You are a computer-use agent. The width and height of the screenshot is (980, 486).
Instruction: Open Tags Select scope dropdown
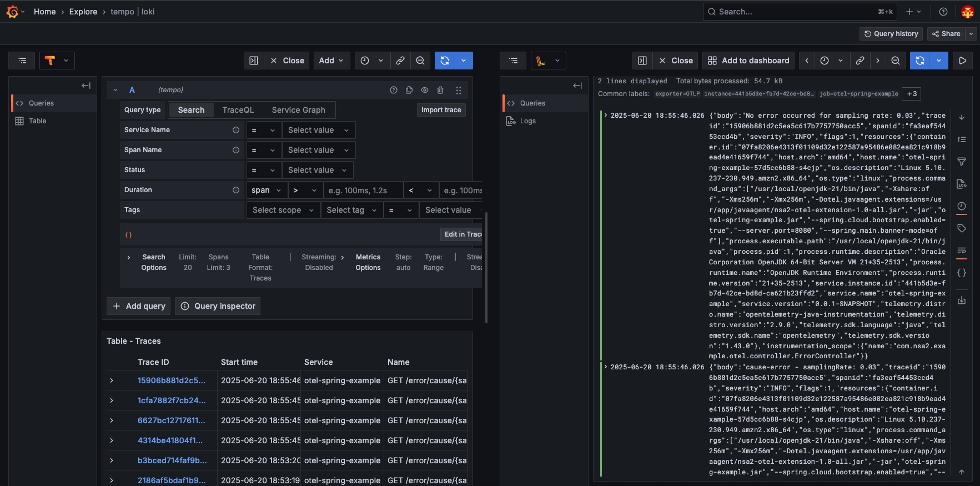tap(283, 210)
